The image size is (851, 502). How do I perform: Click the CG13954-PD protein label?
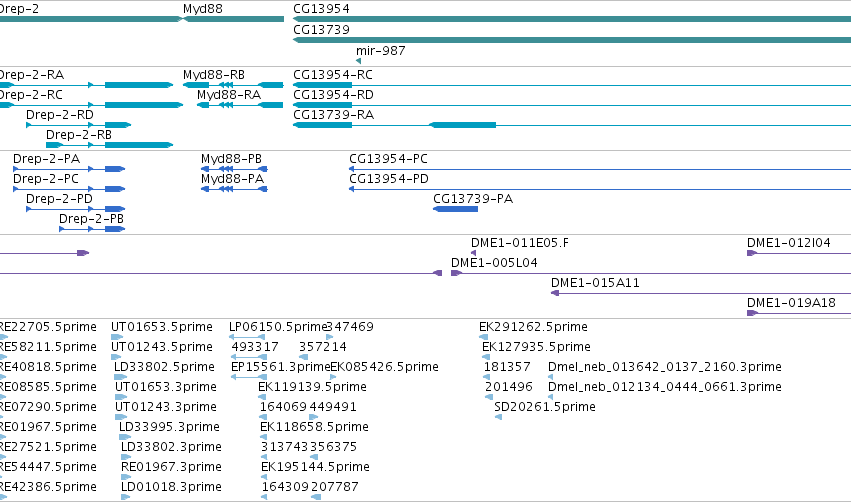pyautogui.click(x=389, y=179)
